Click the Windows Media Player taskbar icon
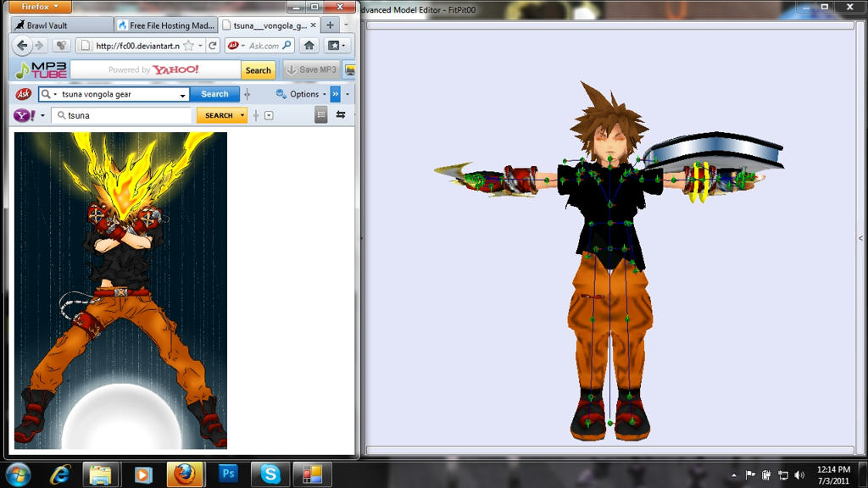The image size is (868, 488). click(142, 474)
